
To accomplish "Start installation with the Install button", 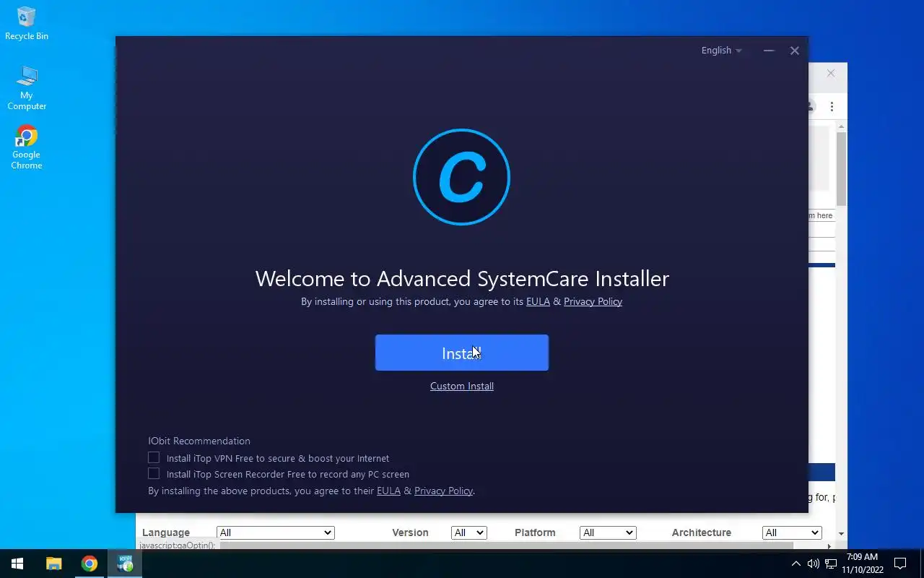I will pyautogui.click(x=462, y=353).
